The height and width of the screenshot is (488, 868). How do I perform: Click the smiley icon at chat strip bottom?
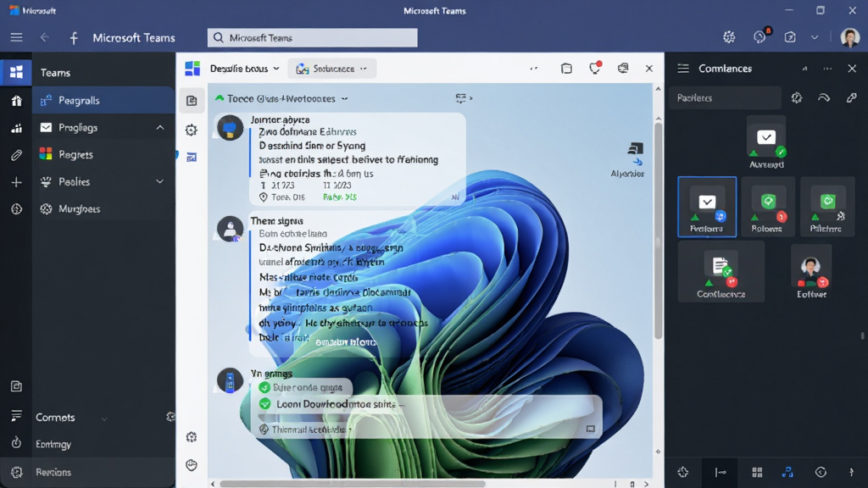click(192, 465)
